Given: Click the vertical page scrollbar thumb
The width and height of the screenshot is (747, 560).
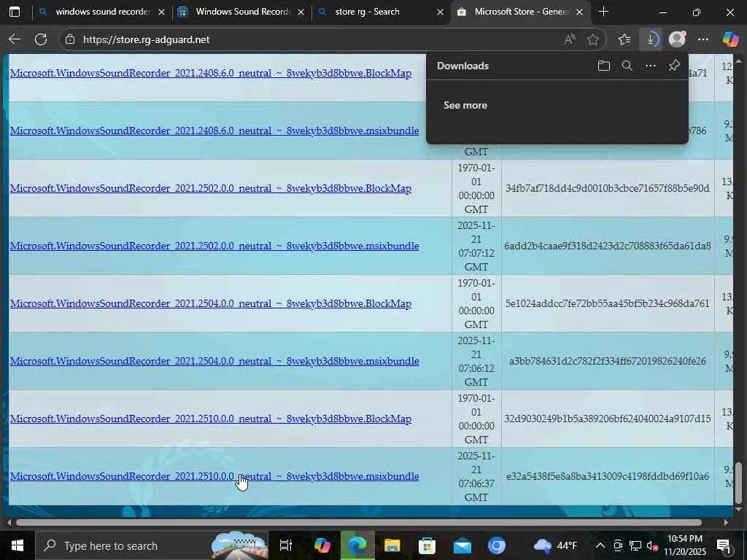Looking at the screenshot, I should coord(739,483).
